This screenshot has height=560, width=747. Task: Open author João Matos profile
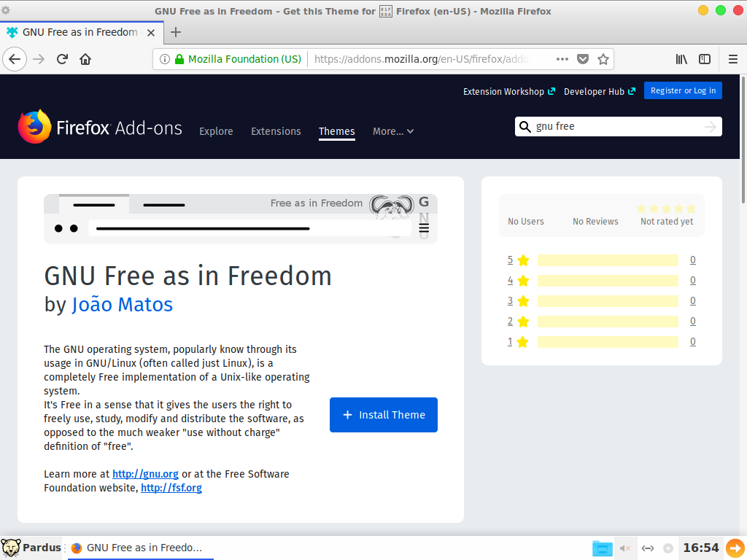(x=123, y=305)
